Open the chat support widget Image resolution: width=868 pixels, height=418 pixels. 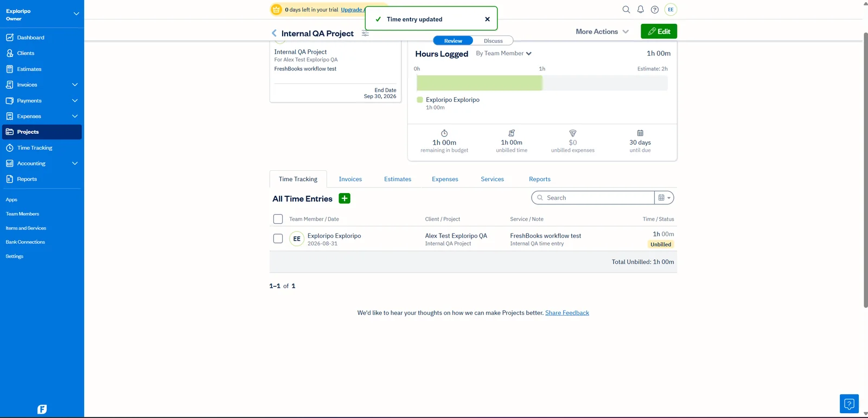click(x=849, y=403)
